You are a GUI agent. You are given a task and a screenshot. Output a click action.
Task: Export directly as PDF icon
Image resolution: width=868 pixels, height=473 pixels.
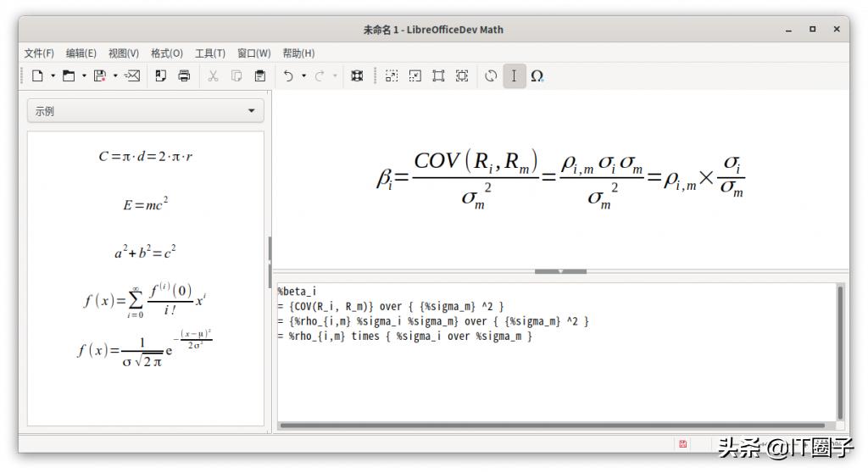(160, 76)
